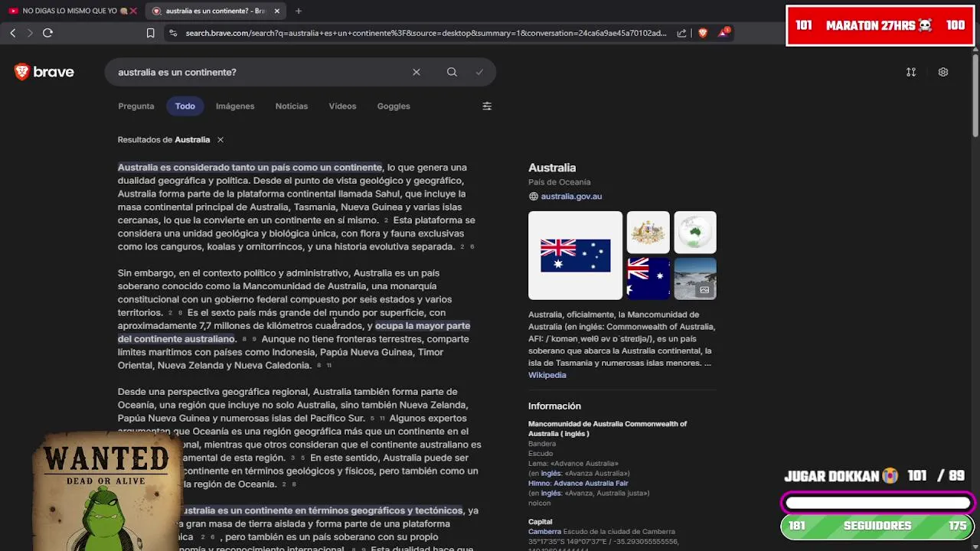Switch to the Pregunta tab

136,106
